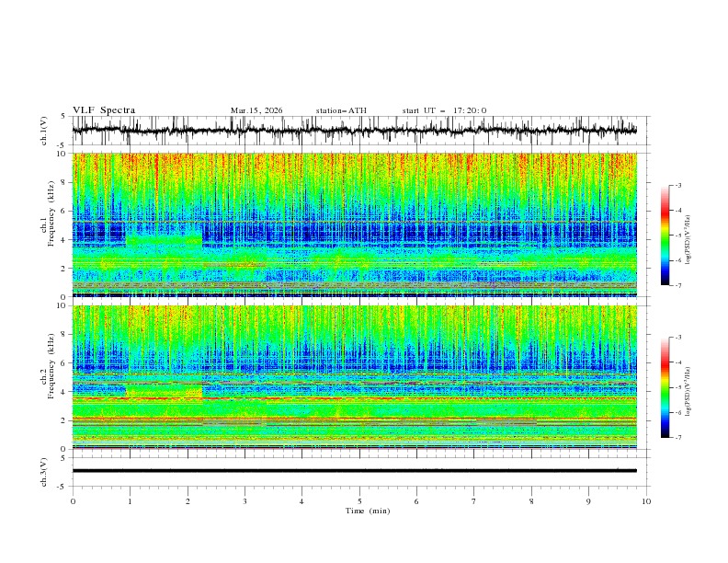Click the upper 'log(PSD)(V²/Hz)' colorbar label
Image resolution: width=728 pixels, height=563 pixels.
(x=688, y=240)
